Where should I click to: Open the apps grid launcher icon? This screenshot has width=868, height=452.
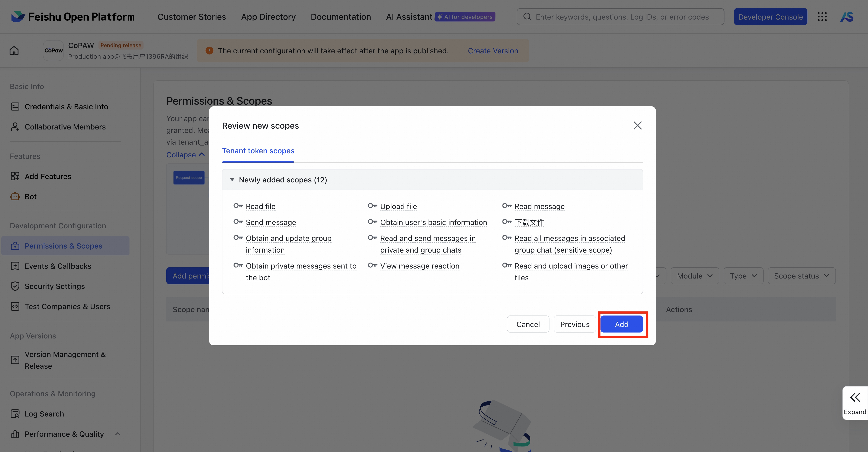(822, 17)
